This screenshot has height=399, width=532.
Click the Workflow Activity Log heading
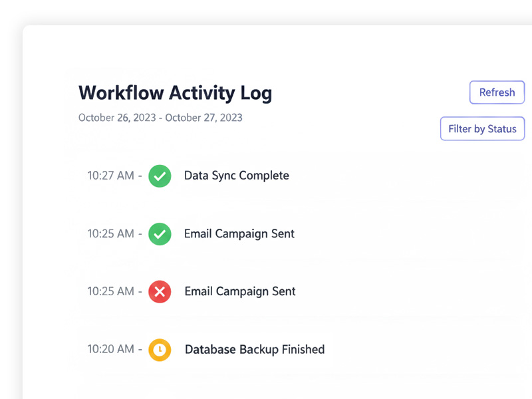click(x=175, y=93)
